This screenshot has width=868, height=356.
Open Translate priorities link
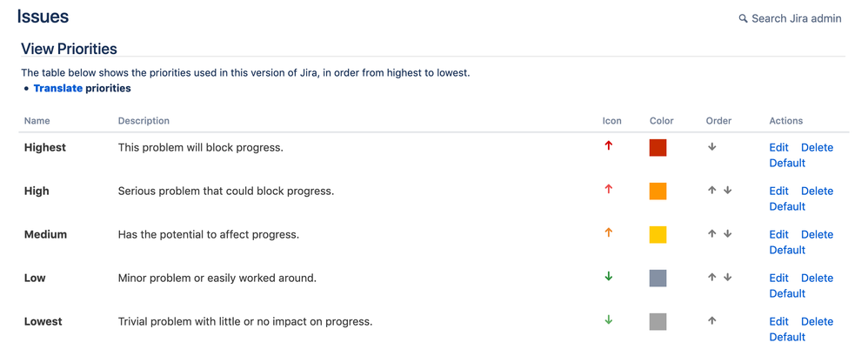[x=58, y=88]
